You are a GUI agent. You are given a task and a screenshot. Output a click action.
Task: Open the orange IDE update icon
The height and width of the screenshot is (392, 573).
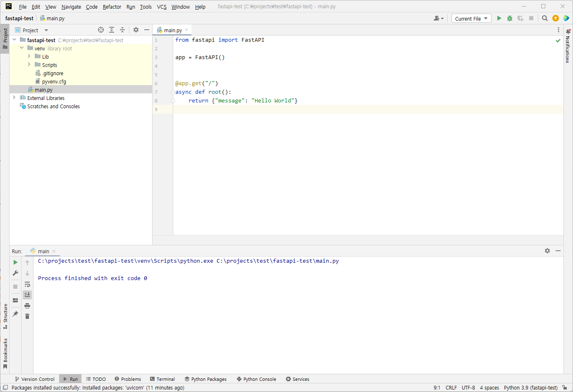click(x=556, y=18)
